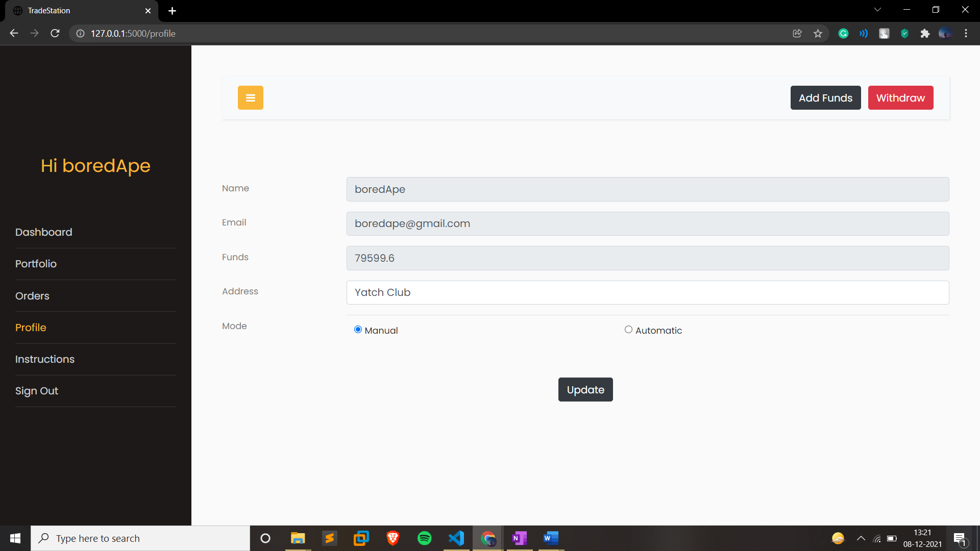Click the share page icon in address bar
980x551 pixels.
click(797, 34)
